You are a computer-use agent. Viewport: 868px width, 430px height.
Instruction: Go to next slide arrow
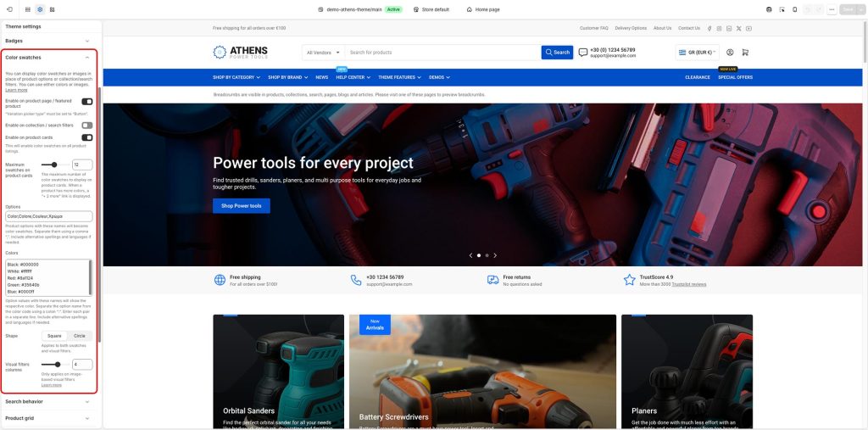point(495,255)
